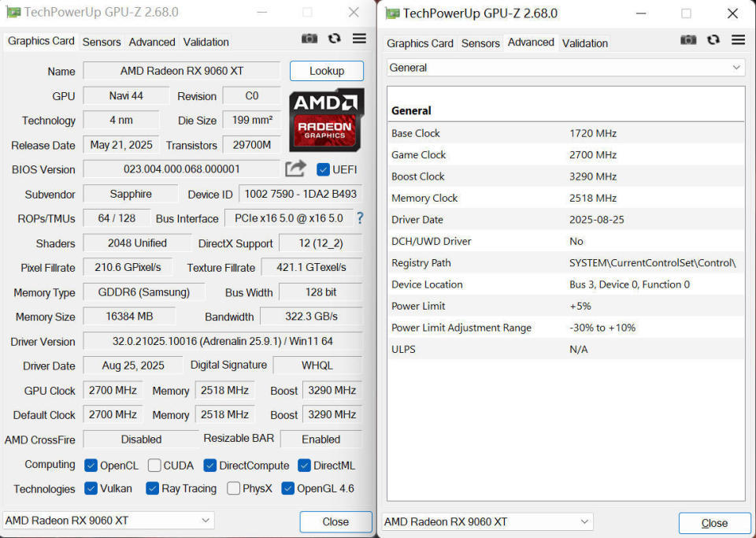The height and width of the screenshot is (538, 756).
Task: Click camera screenshot icon in right window
Action: (x=688, y=39)
